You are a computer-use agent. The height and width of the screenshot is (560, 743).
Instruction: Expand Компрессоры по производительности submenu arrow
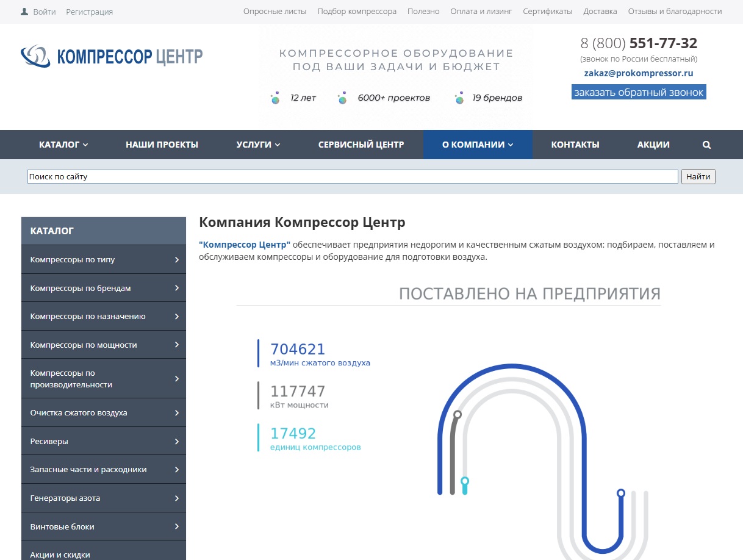pos(177,379)
